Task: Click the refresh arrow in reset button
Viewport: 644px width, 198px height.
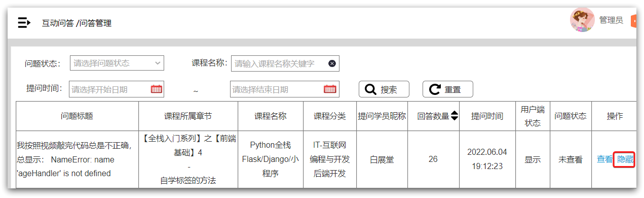Action: click(435, 89)
